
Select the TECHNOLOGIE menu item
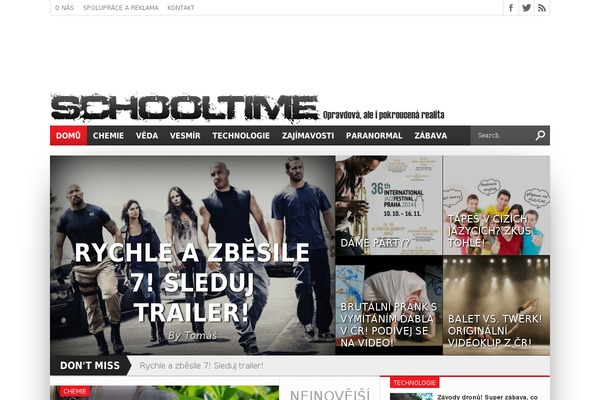point(241,136)
